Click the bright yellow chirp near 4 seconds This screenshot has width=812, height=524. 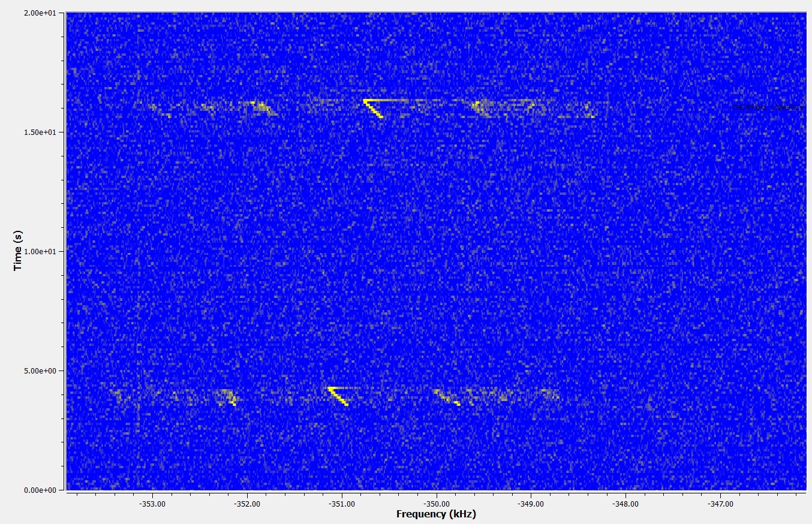[x=338, y=396]
